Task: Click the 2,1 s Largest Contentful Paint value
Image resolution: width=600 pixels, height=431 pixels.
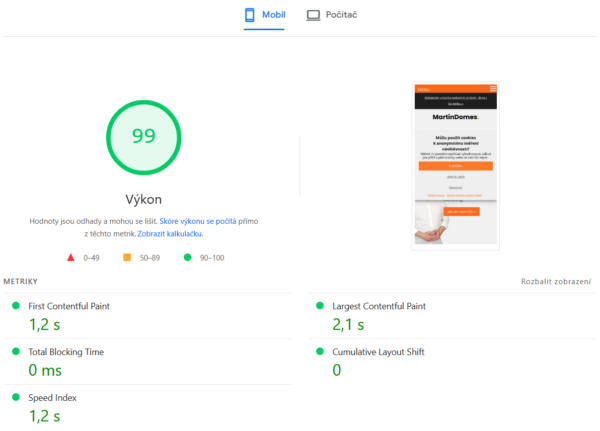Action: 348,325
